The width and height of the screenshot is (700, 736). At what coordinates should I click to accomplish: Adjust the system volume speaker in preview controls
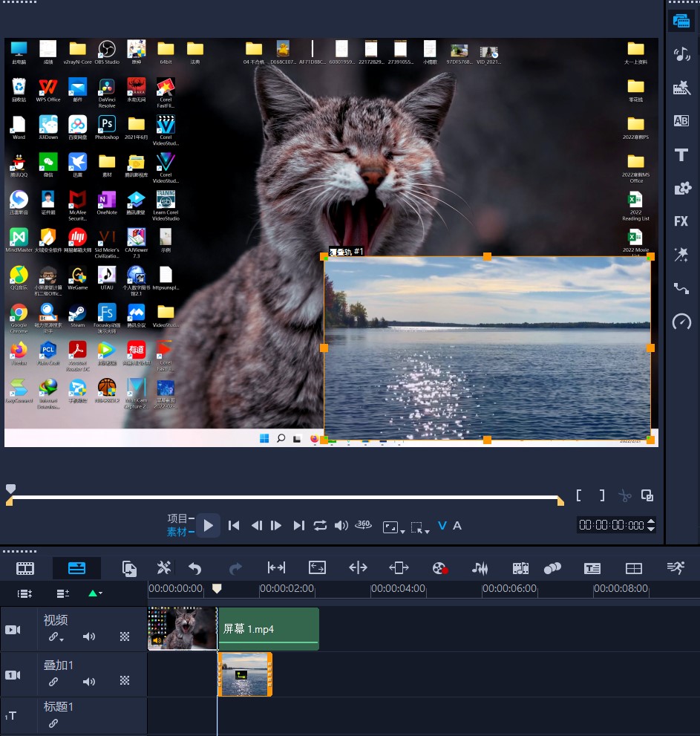point(341,526)
